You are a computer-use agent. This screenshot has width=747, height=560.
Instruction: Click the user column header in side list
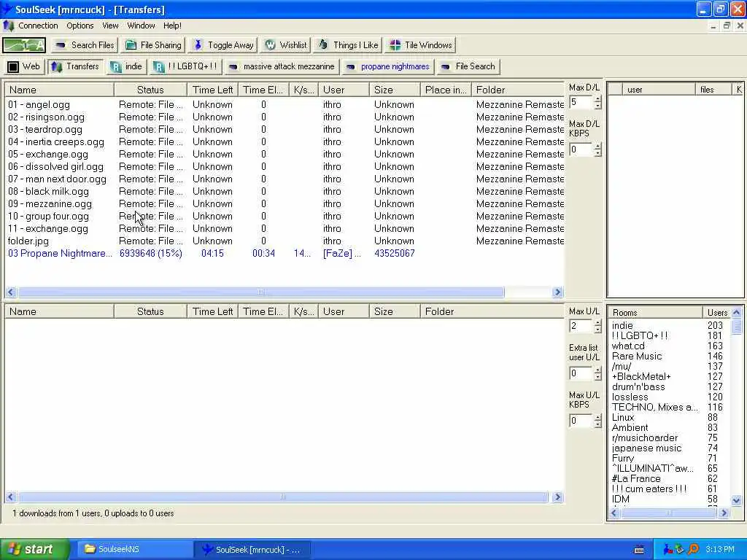(659, 90)
